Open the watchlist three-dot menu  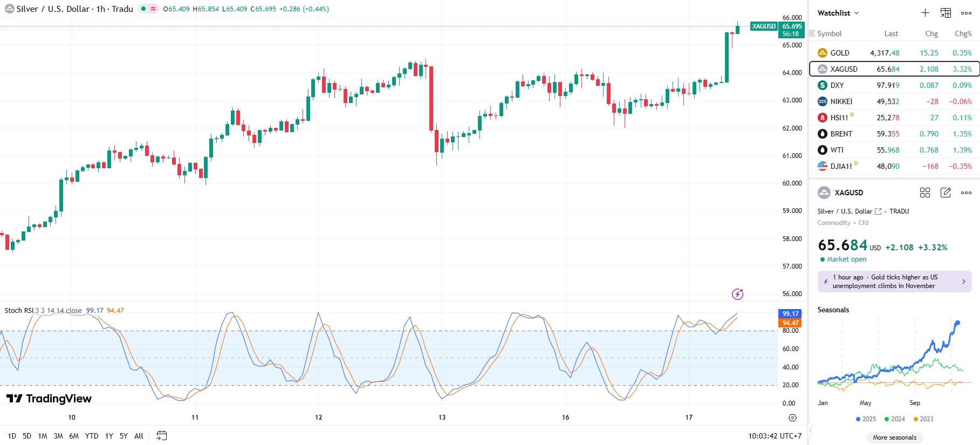tap(966, 13)
